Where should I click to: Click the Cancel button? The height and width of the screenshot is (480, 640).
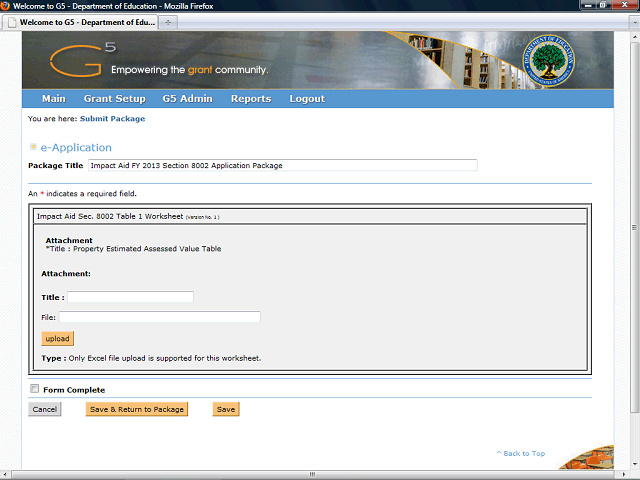44,409
